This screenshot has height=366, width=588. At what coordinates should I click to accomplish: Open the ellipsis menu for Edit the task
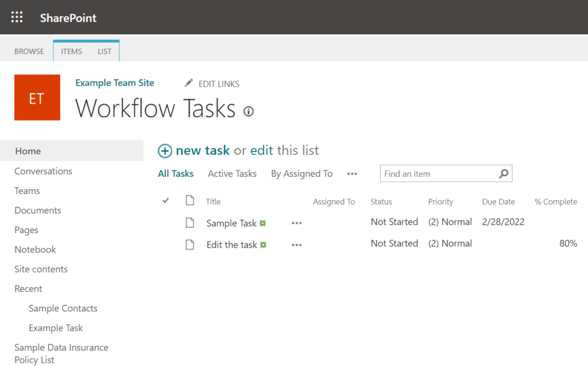pos(296,245)
